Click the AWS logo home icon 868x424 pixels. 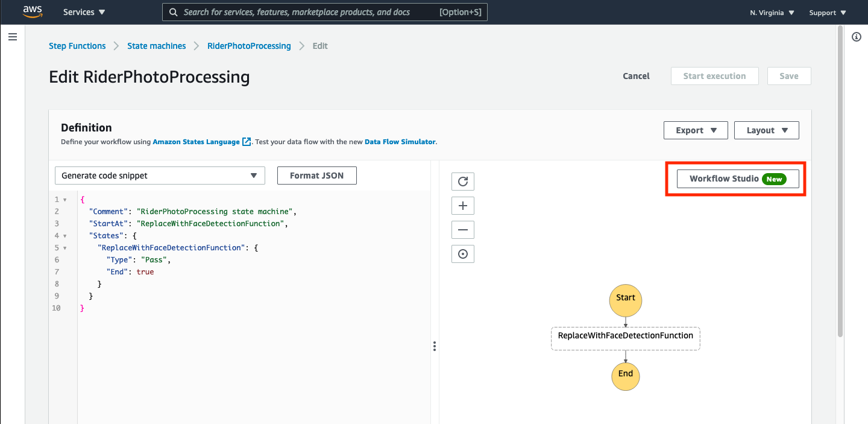tap(33, 12)
